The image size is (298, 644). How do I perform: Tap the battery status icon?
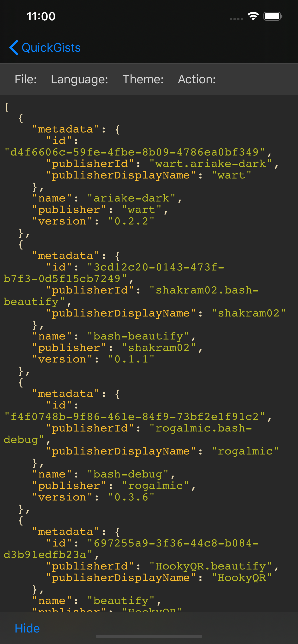[x=273, y=16]
